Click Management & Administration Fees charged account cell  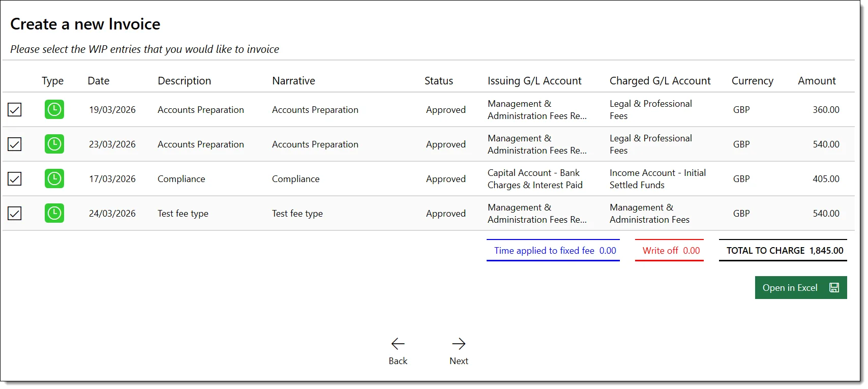(650, 214)
